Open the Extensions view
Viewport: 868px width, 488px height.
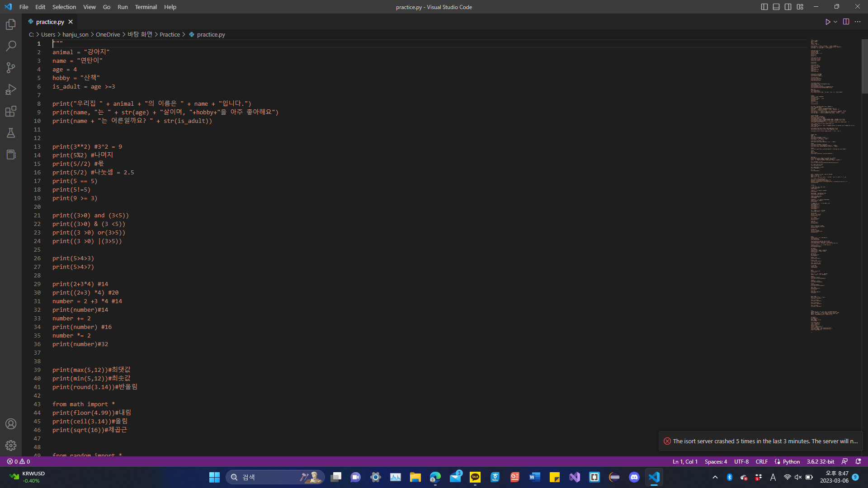[11, 111]
